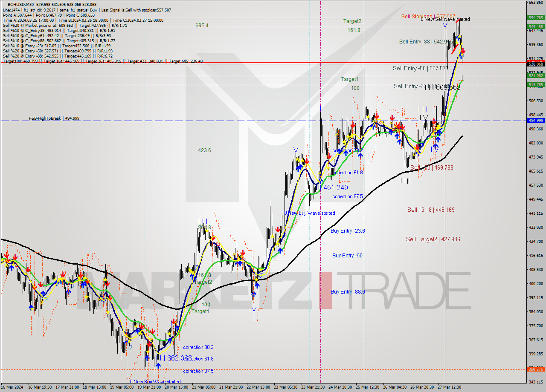
Task: Click the 685.4 Fibonacci level label
Action: point(202,26)
